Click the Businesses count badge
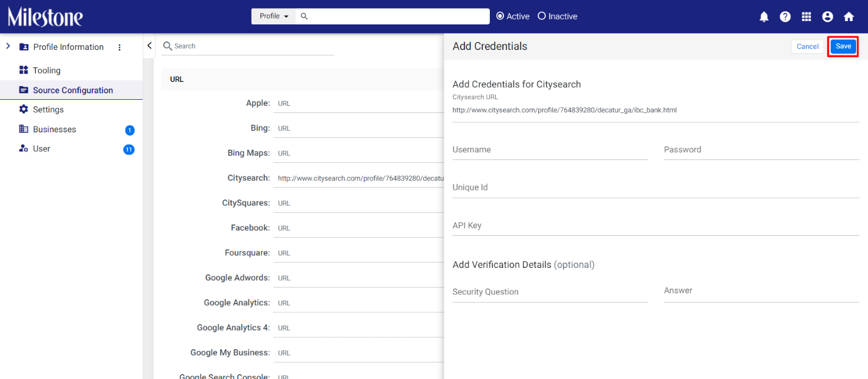The height and width of the screenshot is (379, 868). point(130,130)
